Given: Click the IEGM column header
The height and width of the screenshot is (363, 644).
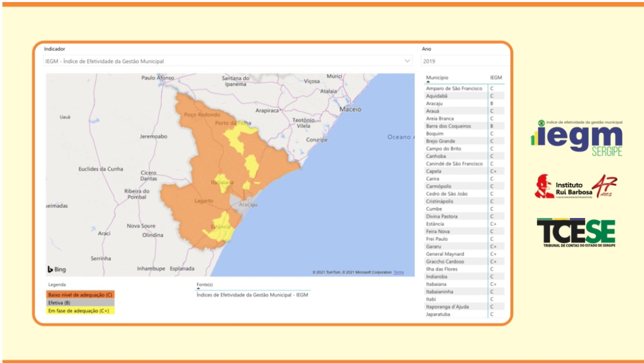Looking at the screenshot, I should tap(495, 77).
